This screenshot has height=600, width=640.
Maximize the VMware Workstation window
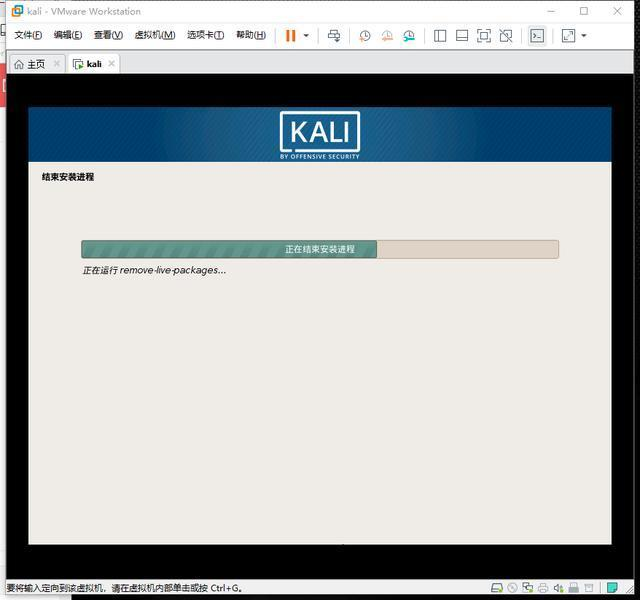pyautogui.click(x=584, y=11)
